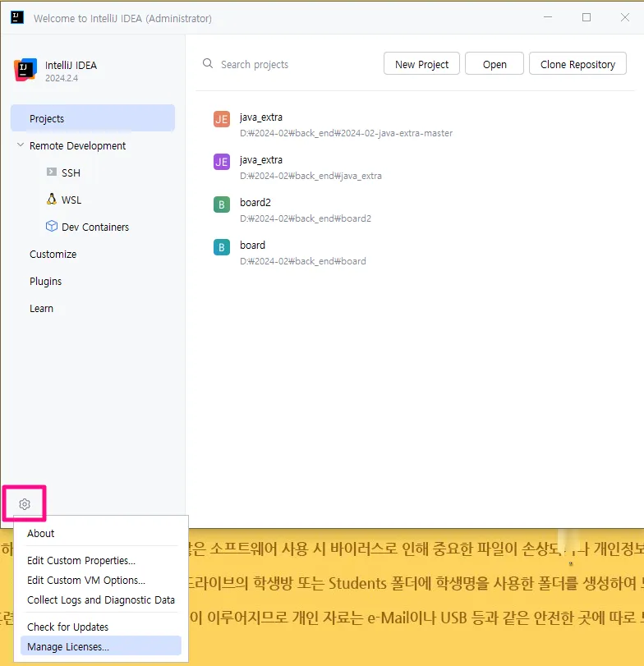Image resolution: width=644 pixels, height=666 pixels.
Task: Select Projects in the sidebar
Action: pos(93,118)
